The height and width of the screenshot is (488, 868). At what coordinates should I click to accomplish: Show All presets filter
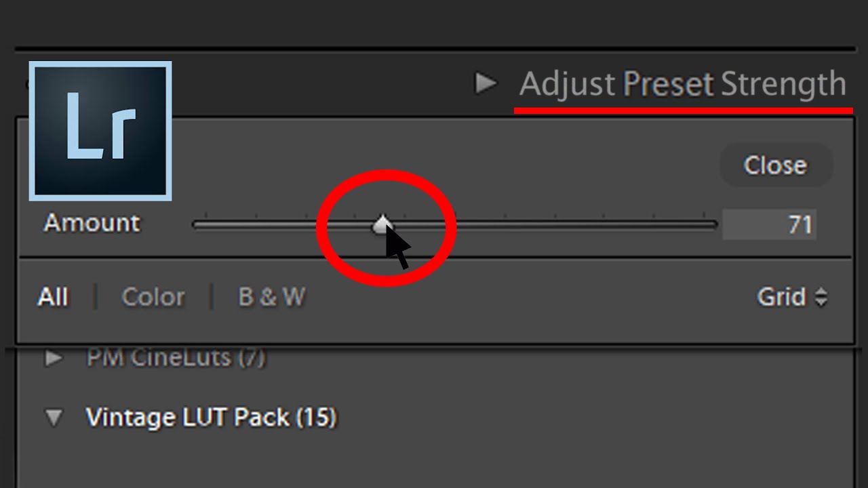(x=53, y=297)
